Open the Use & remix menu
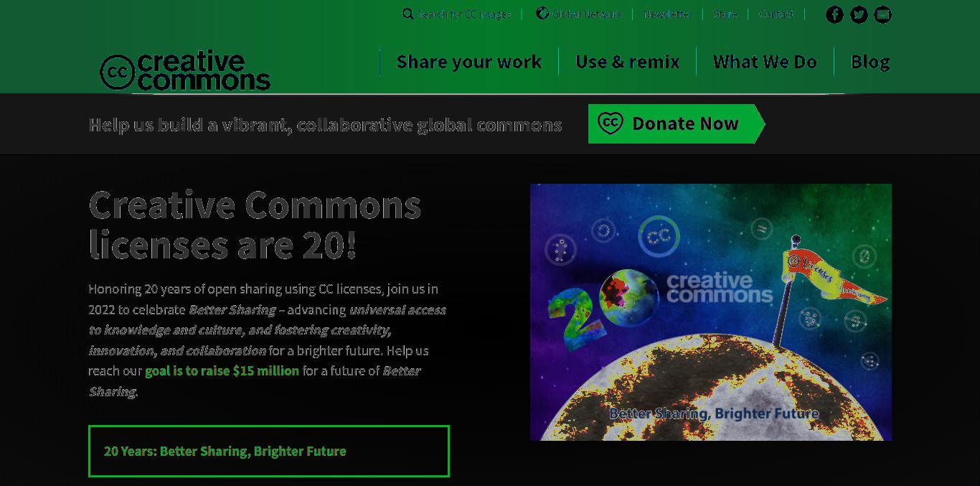980x486 pixels. (627, 62)
